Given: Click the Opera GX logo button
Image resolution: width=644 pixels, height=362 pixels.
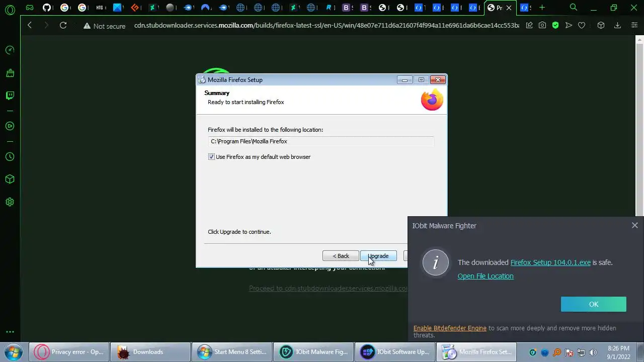Looking at the screenshot, I should (10, 9).
